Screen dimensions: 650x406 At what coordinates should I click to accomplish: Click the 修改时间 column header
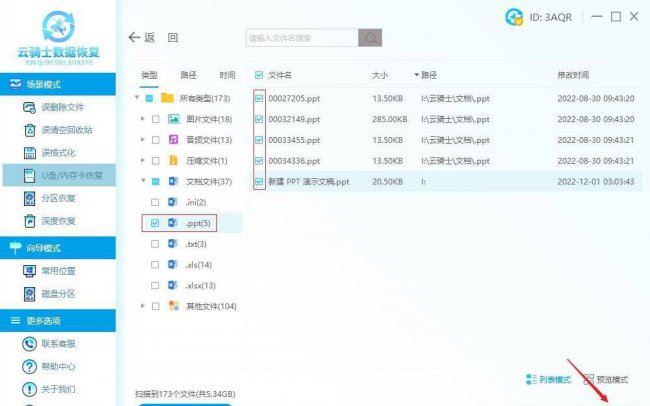coord(573,75)
